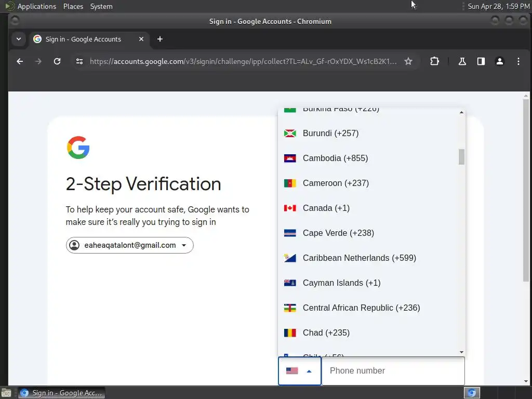Toggle the side panel icon
The image size is (532, 399).
tap(481, 61)
